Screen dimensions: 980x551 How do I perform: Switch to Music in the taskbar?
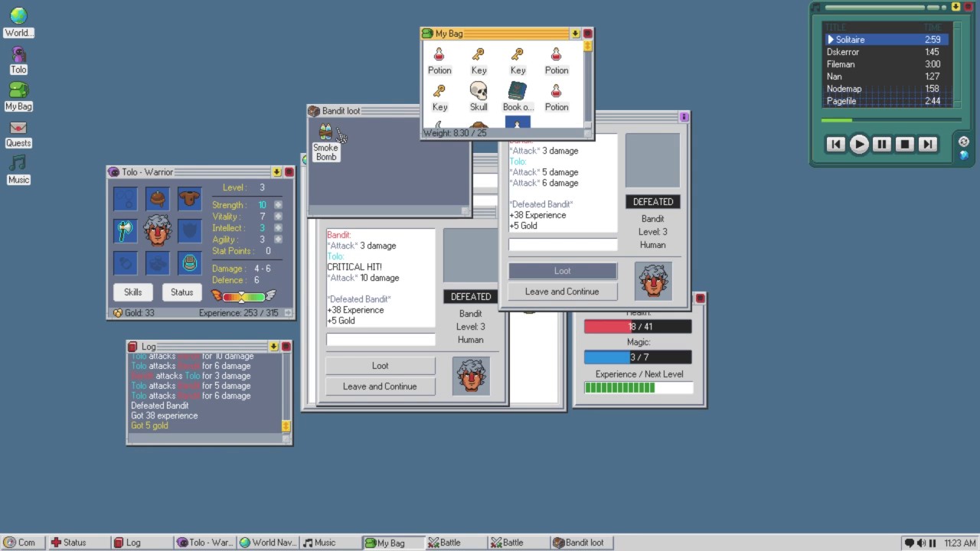330,543
